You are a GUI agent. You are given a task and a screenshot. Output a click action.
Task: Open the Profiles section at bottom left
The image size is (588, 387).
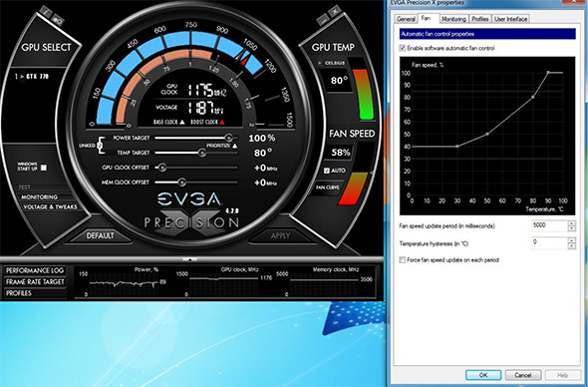pos(35,293)
